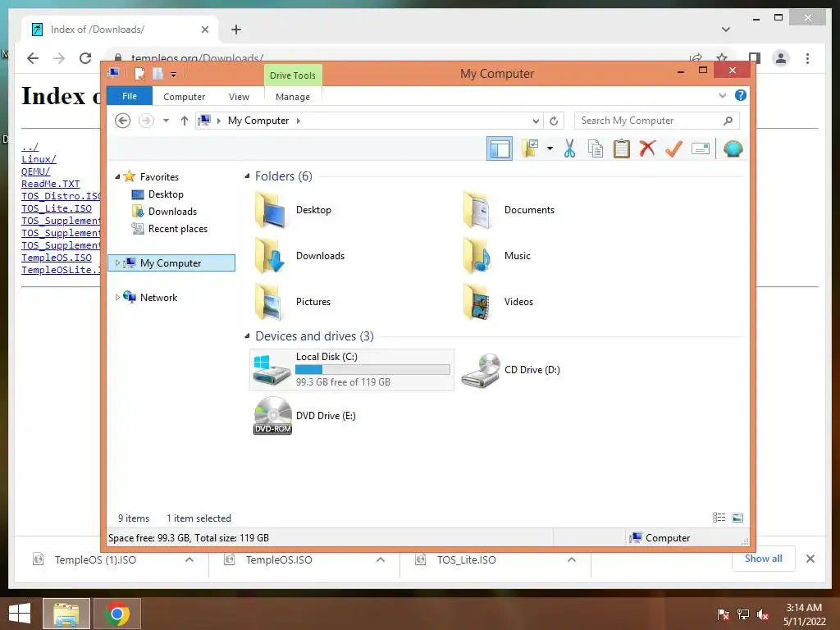840x630 pixels.
Task: Click the Search My Computer field
Action: 657,121
